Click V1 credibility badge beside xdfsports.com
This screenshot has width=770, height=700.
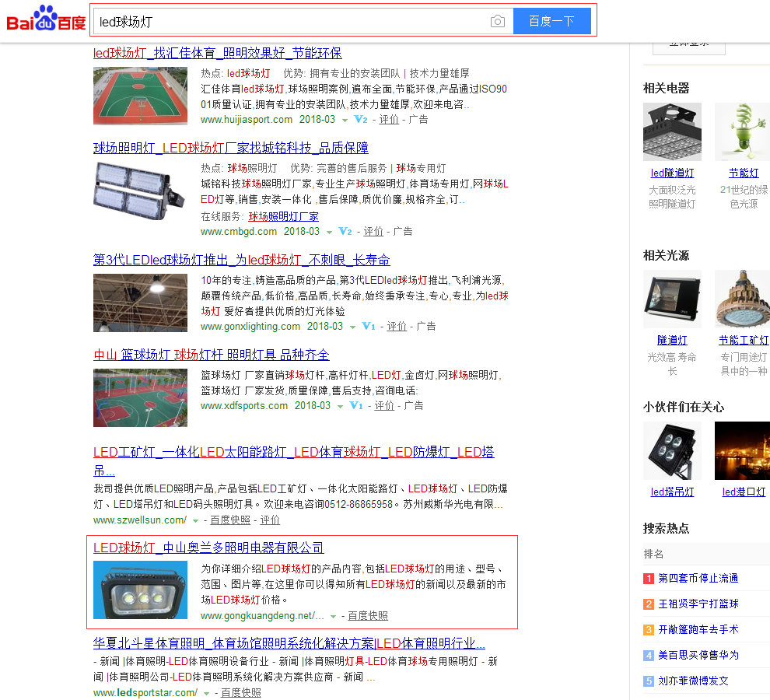click(355, 406)
